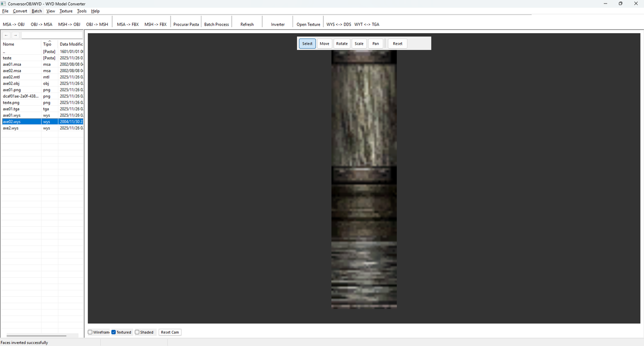Screen dimensions: 644x346
Task: Select file axe01.png
Action: [x=42, y=90]
